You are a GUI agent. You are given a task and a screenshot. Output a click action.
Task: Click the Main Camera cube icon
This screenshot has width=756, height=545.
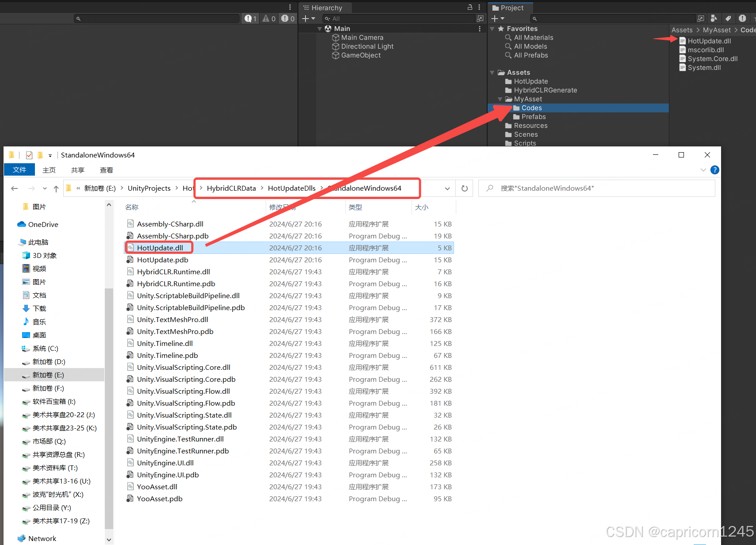[336, 38]
